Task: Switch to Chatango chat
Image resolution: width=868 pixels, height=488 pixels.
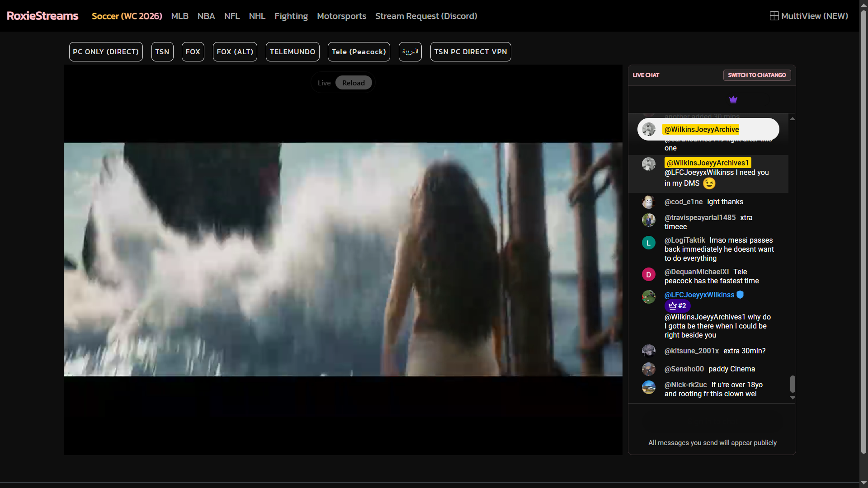Action: coord(757,75)
